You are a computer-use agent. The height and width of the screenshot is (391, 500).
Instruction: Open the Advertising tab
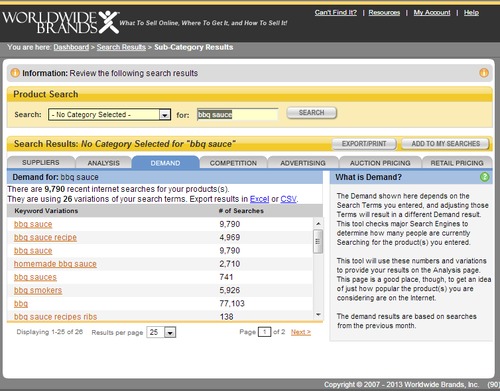303,163
